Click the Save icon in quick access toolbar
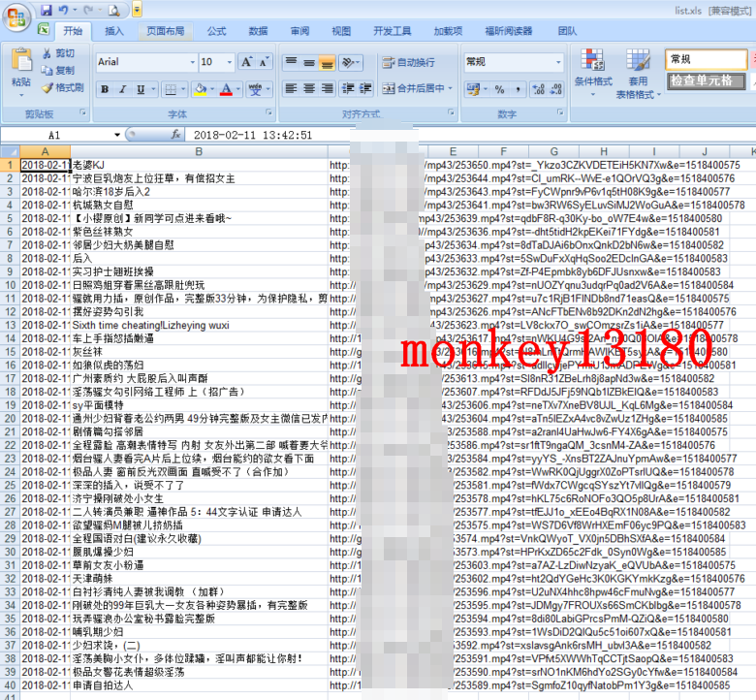 46,10
